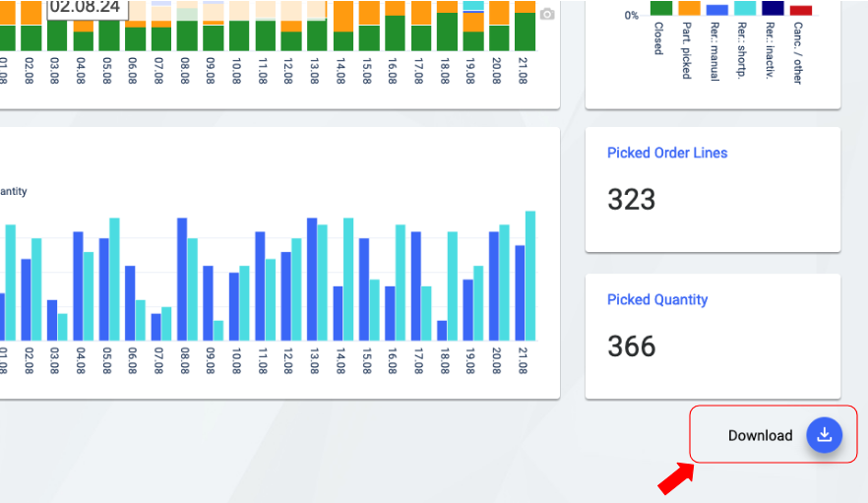Select the blue bar for 08.08

point(182,279)
